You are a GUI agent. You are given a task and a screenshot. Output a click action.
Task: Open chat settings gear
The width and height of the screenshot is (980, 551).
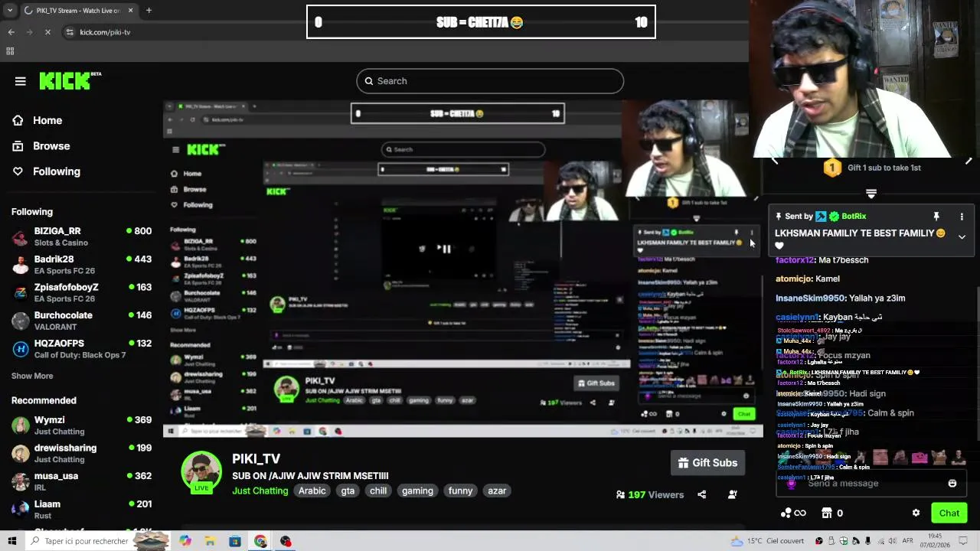(916, 514)
